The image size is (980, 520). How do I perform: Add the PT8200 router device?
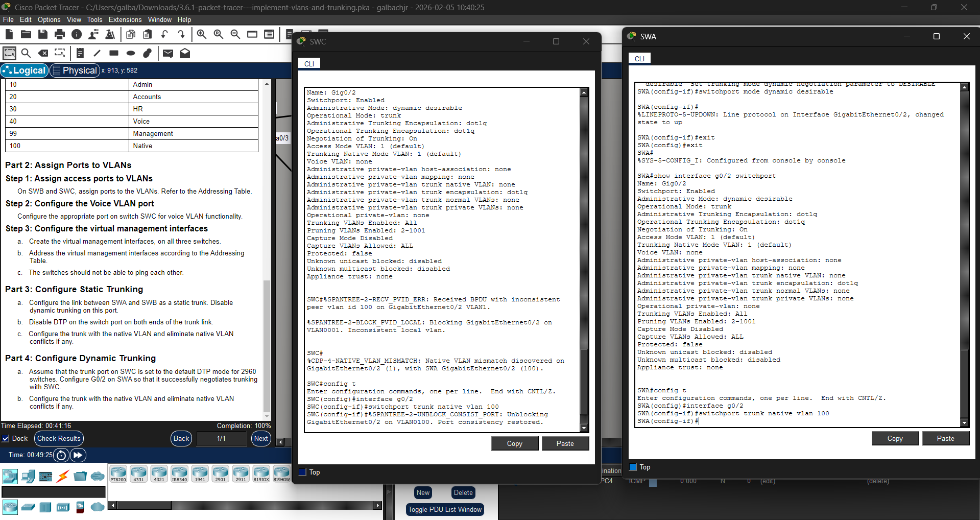pos(118,474)
